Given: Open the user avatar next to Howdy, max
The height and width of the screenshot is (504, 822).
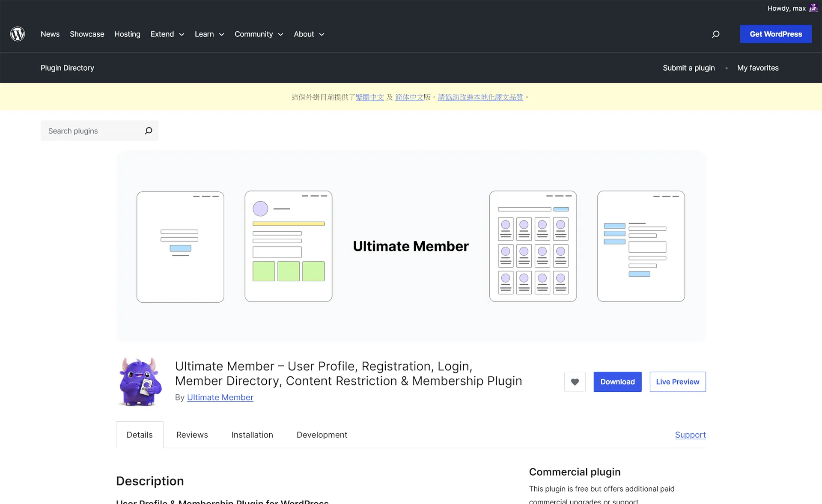Looking at the screenshot, I should coord(813,8).
